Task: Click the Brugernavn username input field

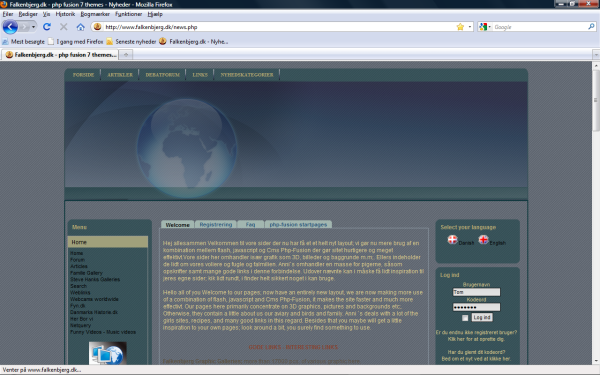Action: point(476,292)
